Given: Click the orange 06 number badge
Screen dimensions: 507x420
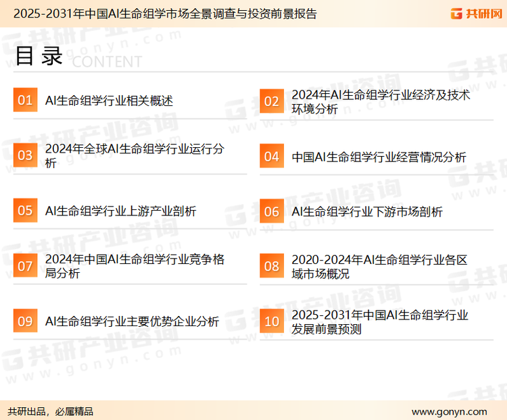Looking at the screenshot, I should [272, 211].
